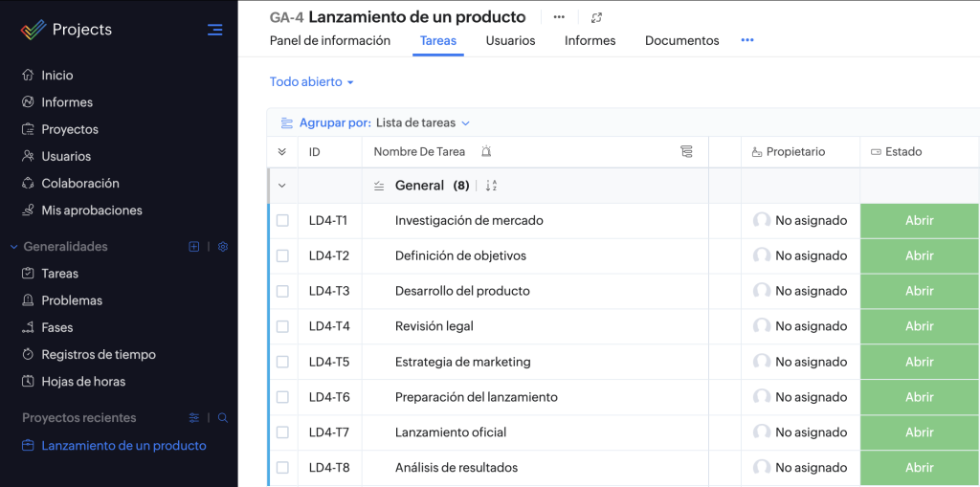Collapse the Generalidades section in sidebar

[13, 246]
